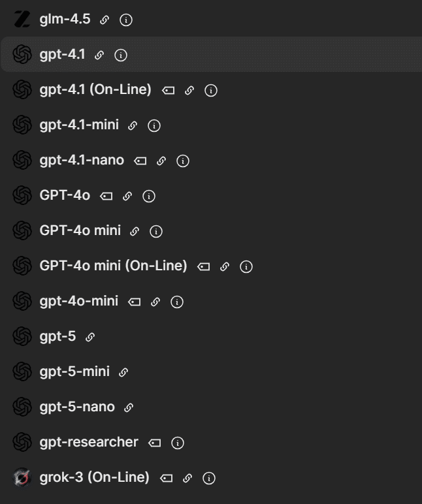This screenshot has height=504, width=422.
Task: Select the glm-4.5 model
Action: (65, 20)
